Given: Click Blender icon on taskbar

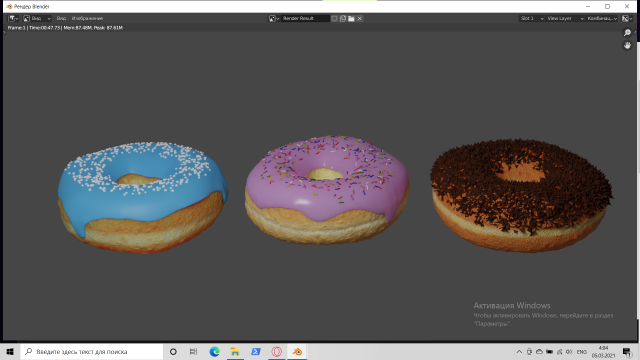Looking at the screenshot, I should [x=298, y=351].
